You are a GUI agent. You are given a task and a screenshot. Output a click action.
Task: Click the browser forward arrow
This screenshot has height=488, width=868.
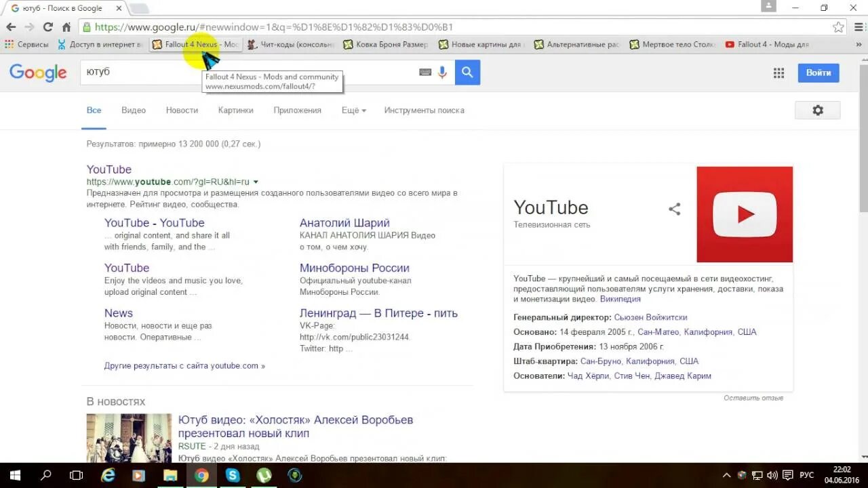tap(29, 27)
